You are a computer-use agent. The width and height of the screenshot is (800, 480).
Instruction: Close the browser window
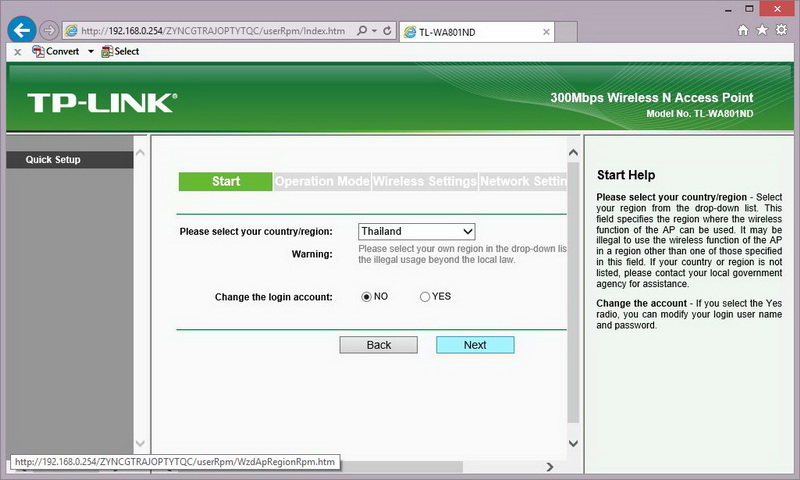tap(777, 9)
